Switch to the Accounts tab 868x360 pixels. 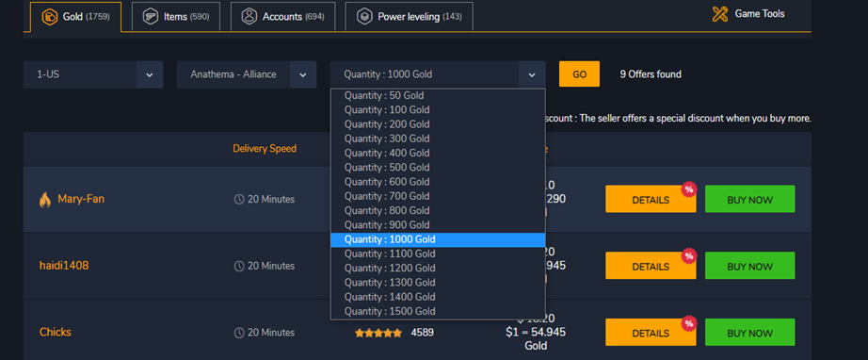(282, 17)
